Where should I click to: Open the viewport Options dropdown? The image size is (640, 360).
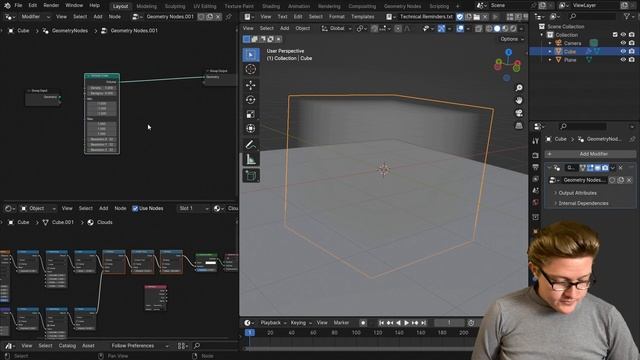(511, 39)
